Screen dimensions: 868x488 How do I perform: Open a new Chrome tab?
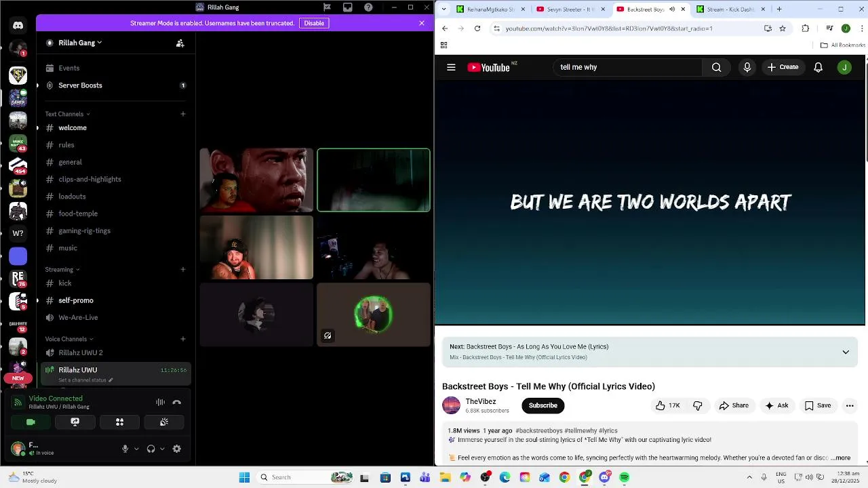779,9
